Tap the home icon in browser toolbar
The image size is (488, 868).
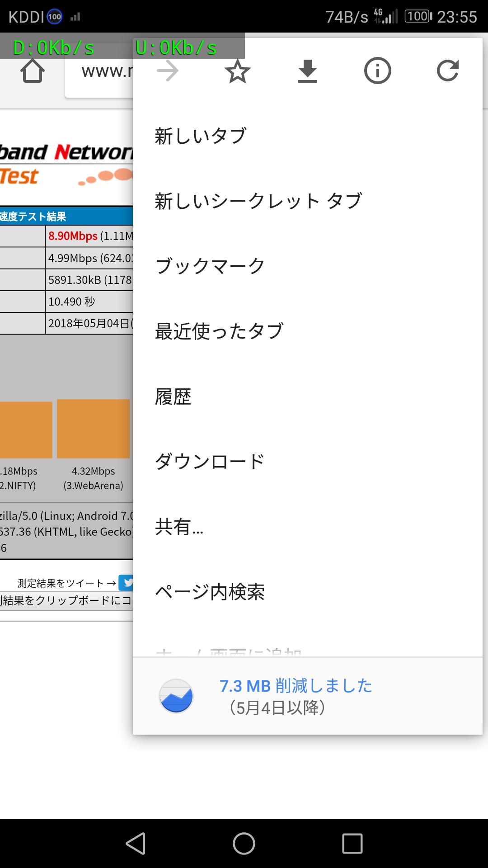(33, 71)
